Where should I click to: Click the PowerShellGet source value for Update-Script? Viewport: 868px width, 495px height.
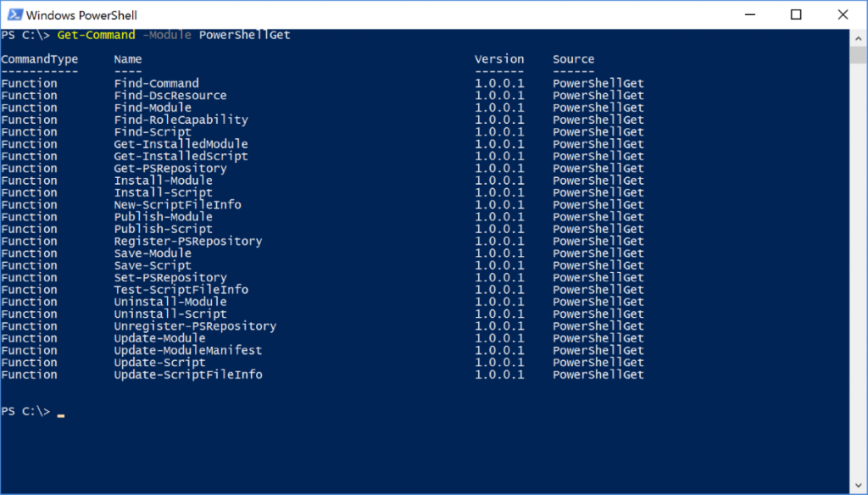click(598, 362)
